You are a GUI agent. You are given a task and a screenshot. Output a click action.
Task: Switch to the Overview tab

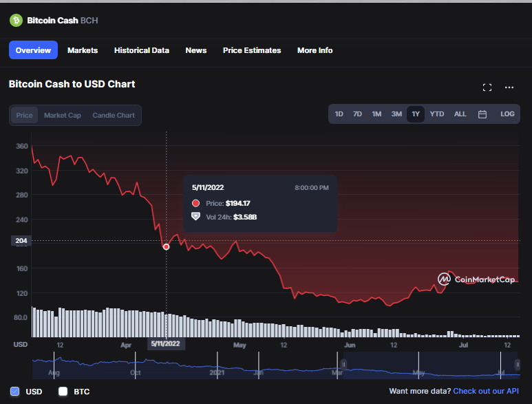coord(33,50)
